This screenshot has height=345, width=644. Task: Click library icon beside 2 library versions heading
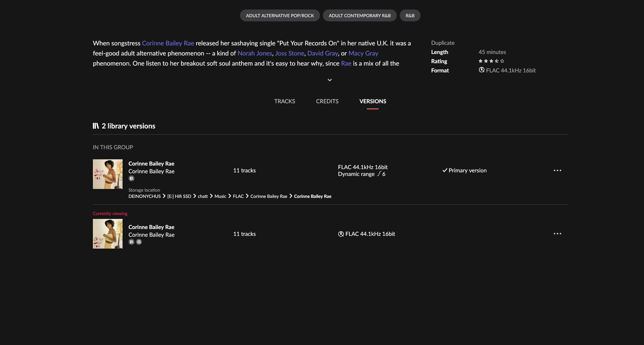click(x=96, y=126)
